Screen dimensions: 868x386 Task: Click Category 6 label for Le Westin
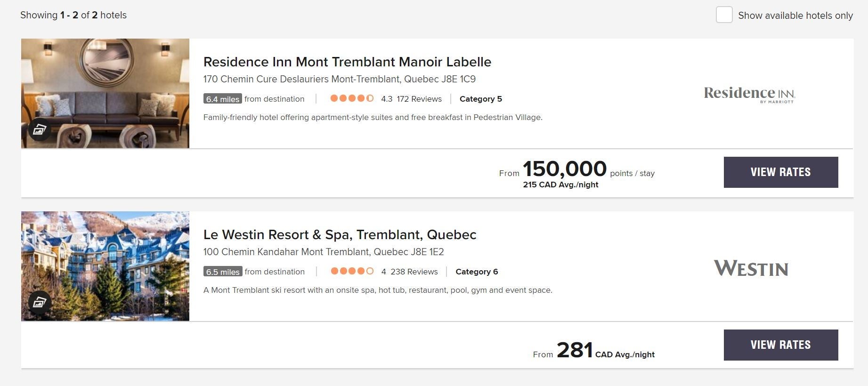(477, 272)
